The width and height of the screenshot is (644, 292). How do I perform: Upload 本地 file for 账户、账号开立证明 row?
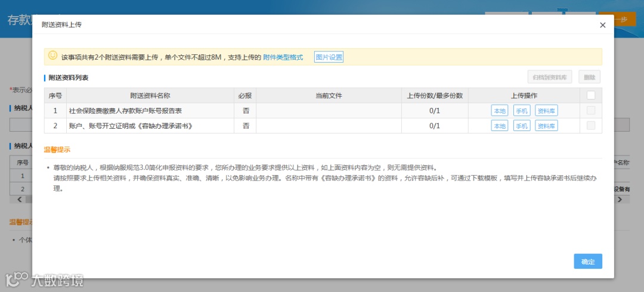coord(500,126)
